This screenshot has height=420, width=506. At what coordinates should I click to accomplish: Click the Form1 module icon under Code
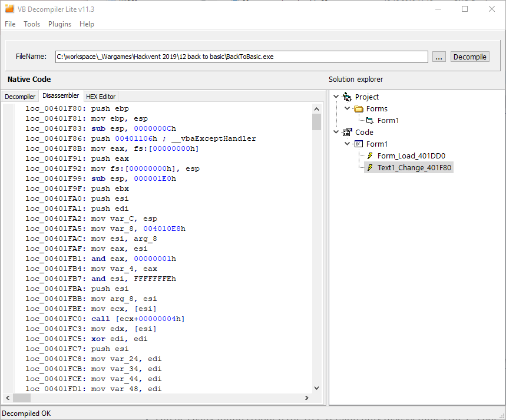point(359,144)
